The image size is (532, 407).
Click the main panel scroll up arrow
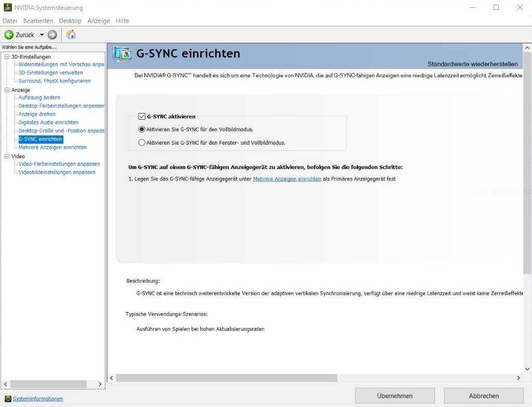click(527, 48)
